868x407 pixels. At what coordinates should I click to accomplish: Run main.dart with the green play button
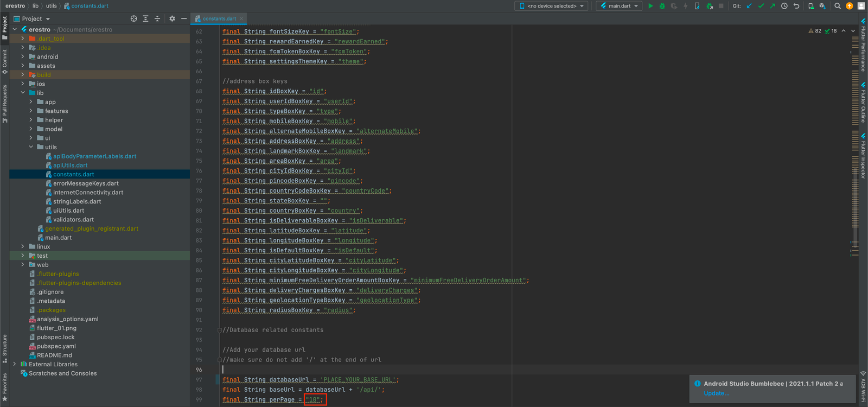pyautogui.click(x=650, y=6)
